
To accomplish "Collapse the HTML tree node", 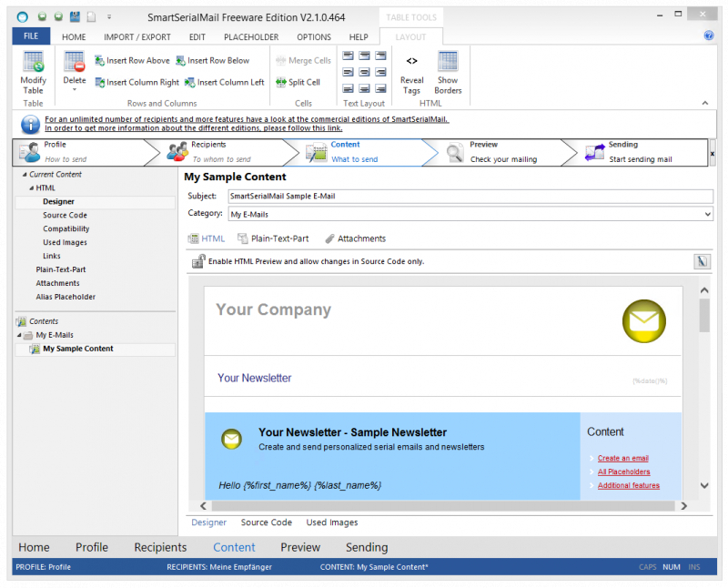I will (x=32, y=188).
